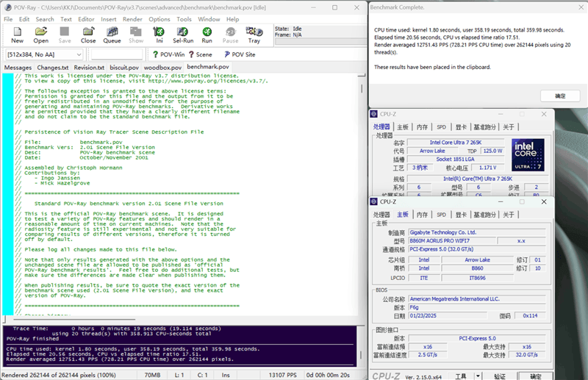The width and height of the screenshot is (588, 380).
Task: Click the BIOS version F6g field
Action: coord(476,307)
